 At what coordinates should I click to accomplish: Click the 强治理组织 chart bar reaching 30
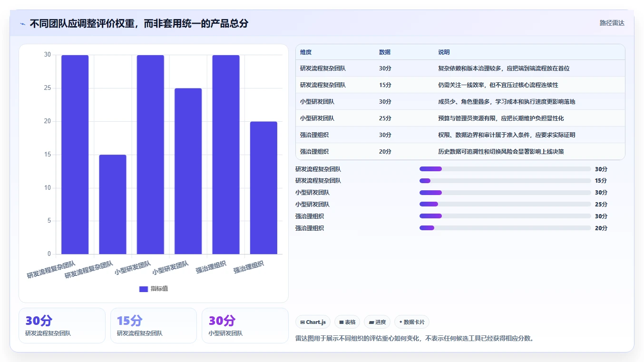(x=226, y=155)
